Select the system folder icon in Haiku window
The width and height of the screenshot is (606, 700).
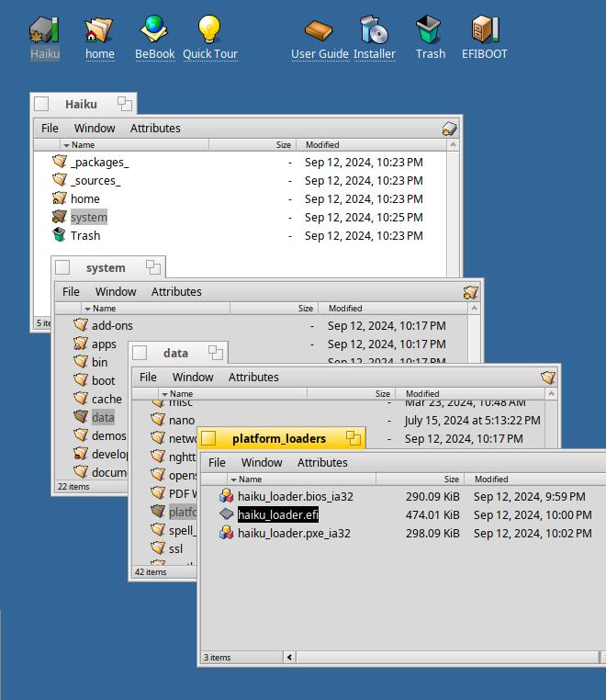pos(59,217)
